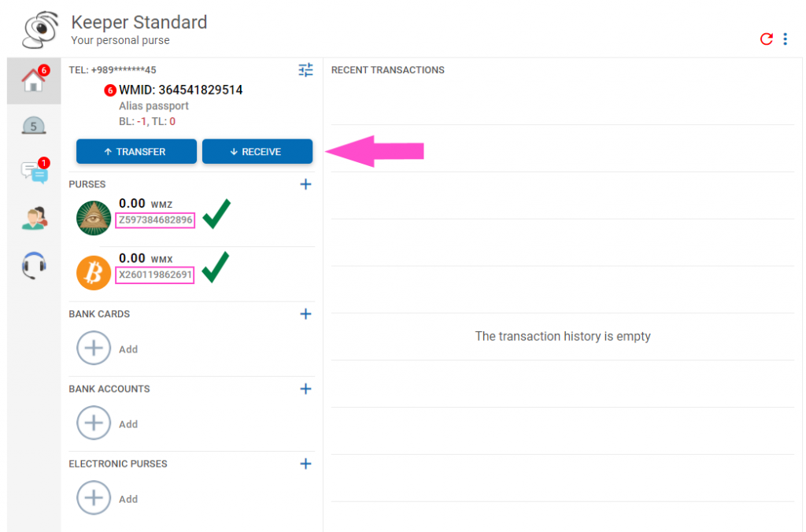
Task: Click circular Add button under Bank Accounts
Action: pyautogui.click(x=94, y=423)
